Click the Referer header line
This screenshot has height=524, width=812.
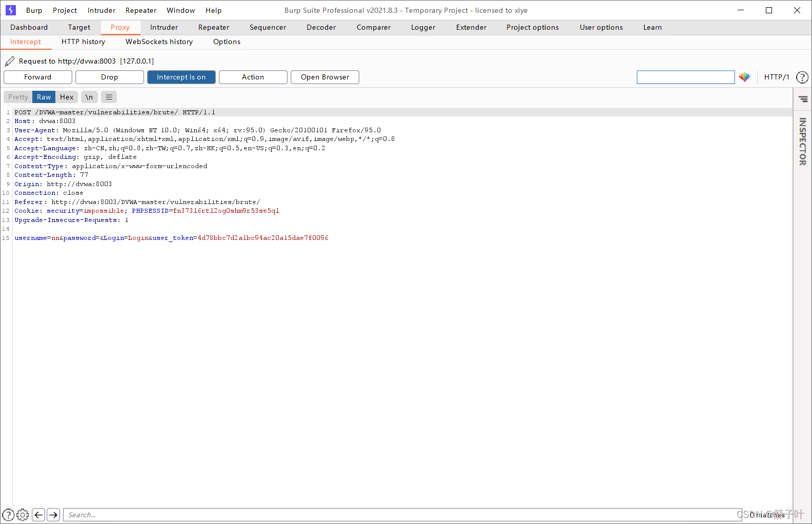[x=137, y=202]
